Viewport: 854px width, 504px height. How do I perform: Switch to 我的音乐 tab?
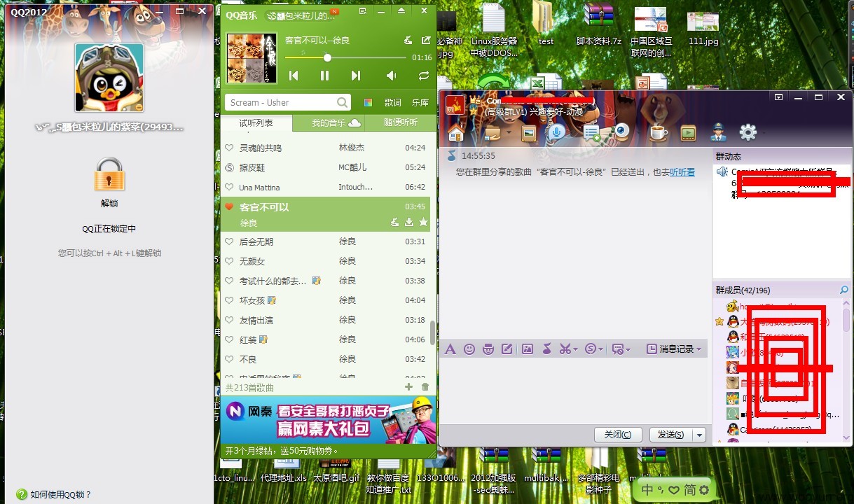(x=328, y=123)
